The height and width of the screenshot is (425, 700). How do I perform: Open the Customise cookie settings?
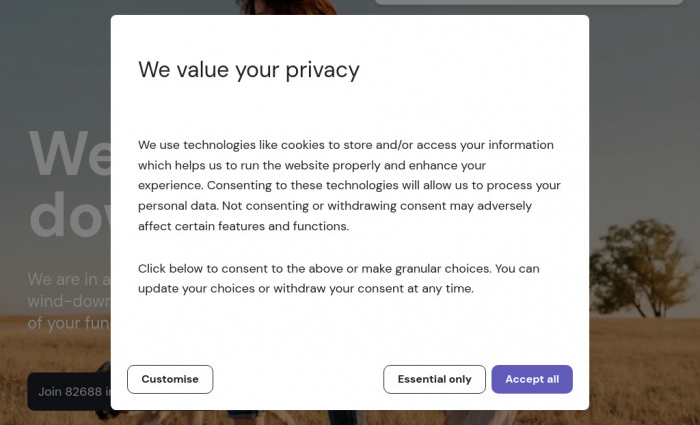(x=170, y=379)
